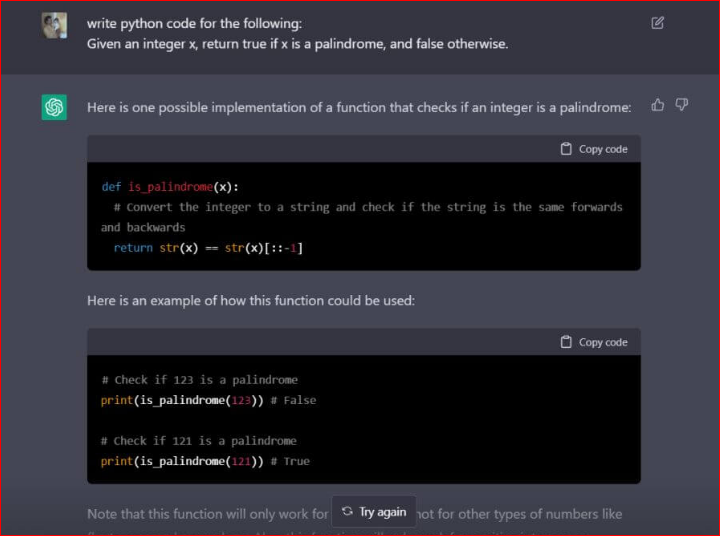Click 'print(is_palindrome(123)) # False' line
Screen dimensions: 720x536
pos(208,401)
